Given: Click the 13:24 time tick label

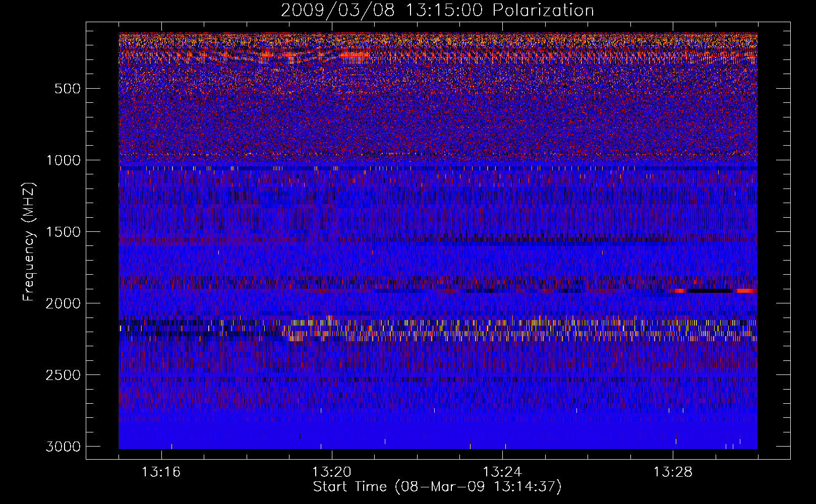Looking at the screenshot, I should tap(502, 472).
